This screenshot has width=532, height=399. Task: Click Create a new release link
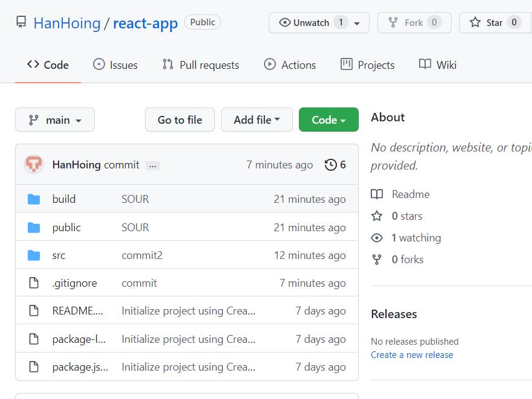412,355
